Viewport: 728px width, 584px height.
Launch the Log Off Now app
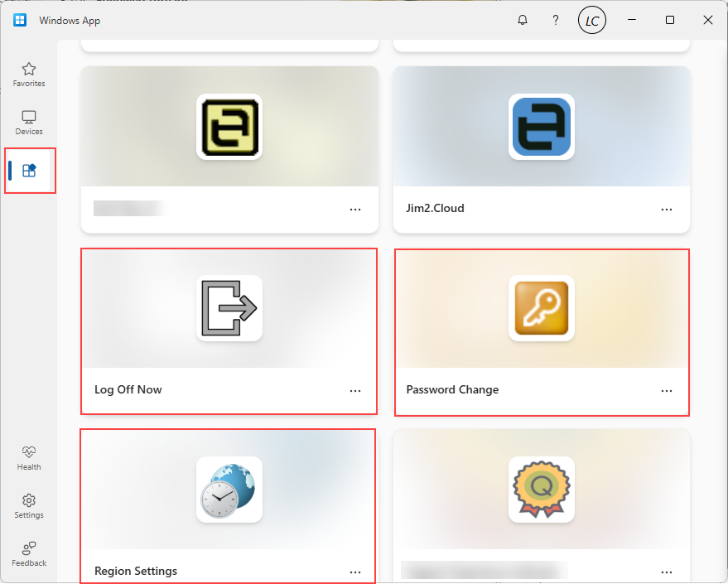pyautogui.click(x=229, y=309)
